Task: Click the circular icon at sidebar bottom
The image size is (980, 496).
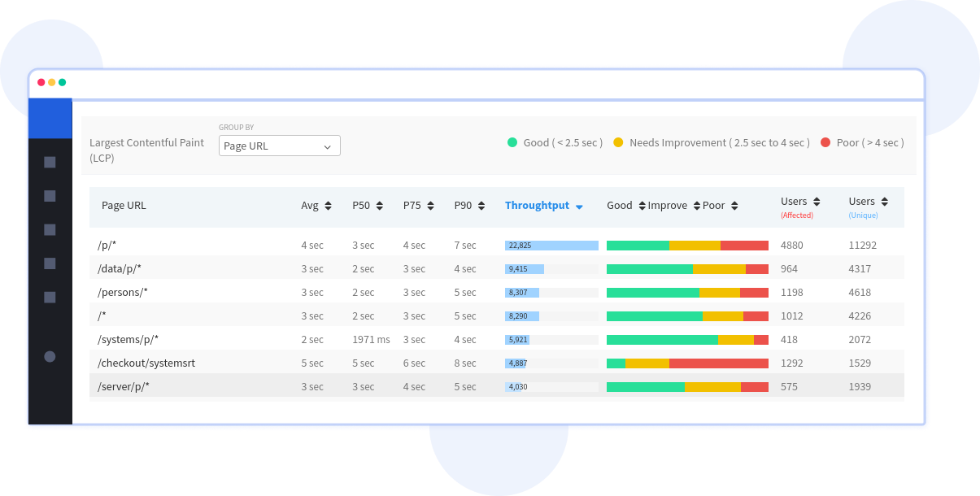Action: [50, 356]
